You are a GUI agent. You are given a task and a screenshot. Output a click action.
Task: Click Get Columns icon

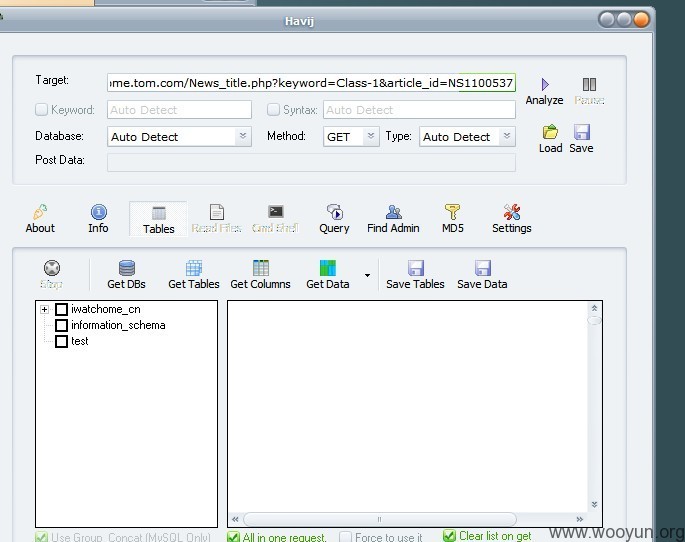point(261,268)
